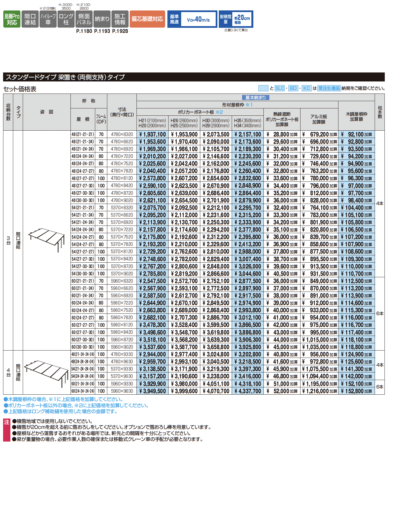Open page reference P.1193
Viewport: 405px width, 532px height.
click(102, 31)
